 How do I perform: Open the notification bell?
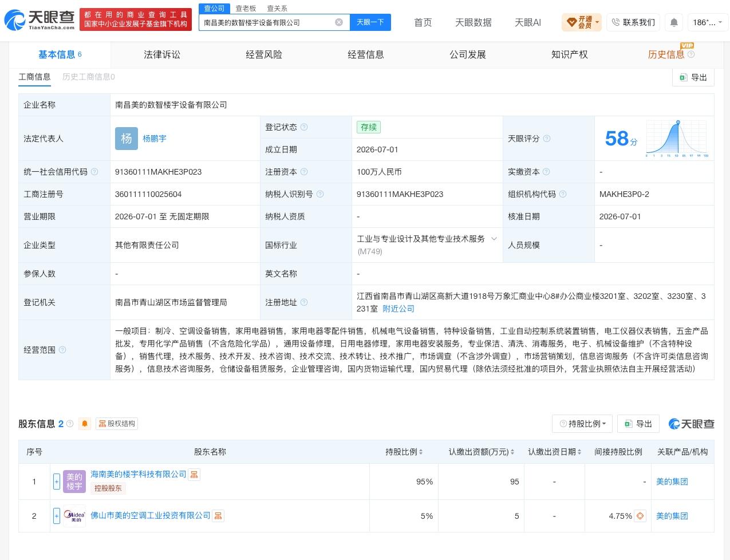[674, 22]
